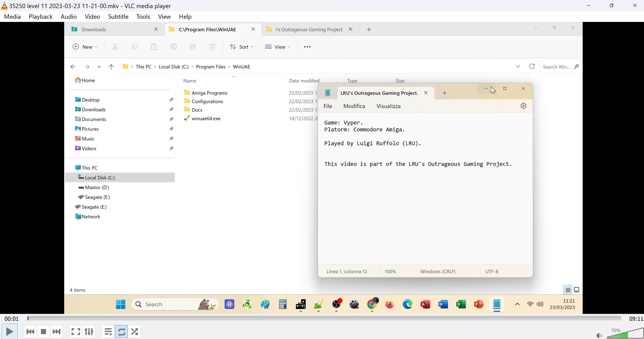Screen dimensions: 644x339
Task: Skip to previous media in VLC
Action: pos(30,331)
